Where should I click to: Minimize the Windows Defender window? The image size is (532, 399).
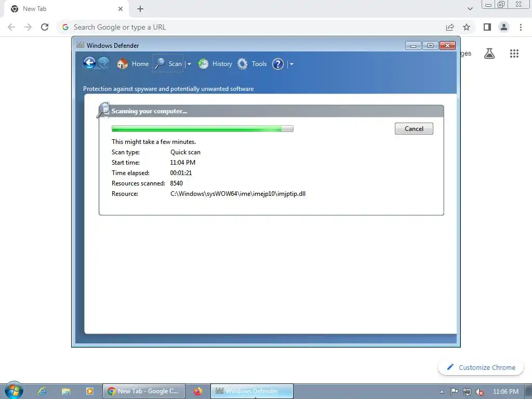click(413, 46)
